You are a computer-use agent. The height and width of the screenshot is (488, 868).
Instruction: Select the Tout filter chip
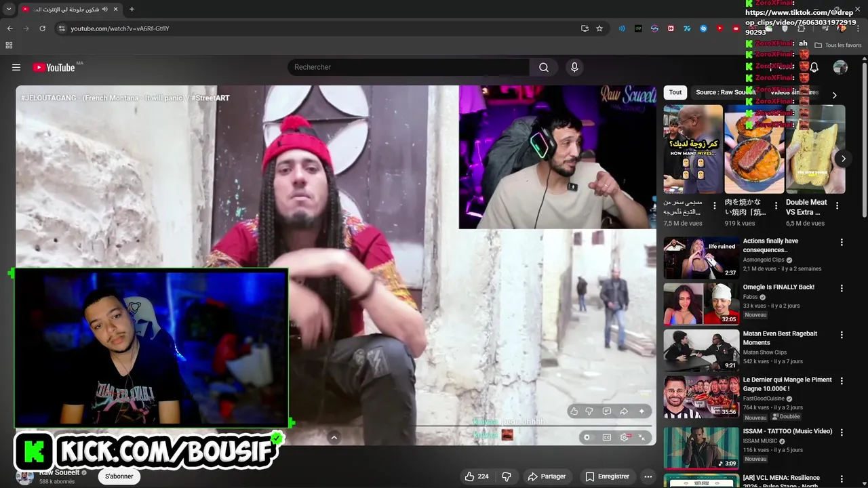675,92
